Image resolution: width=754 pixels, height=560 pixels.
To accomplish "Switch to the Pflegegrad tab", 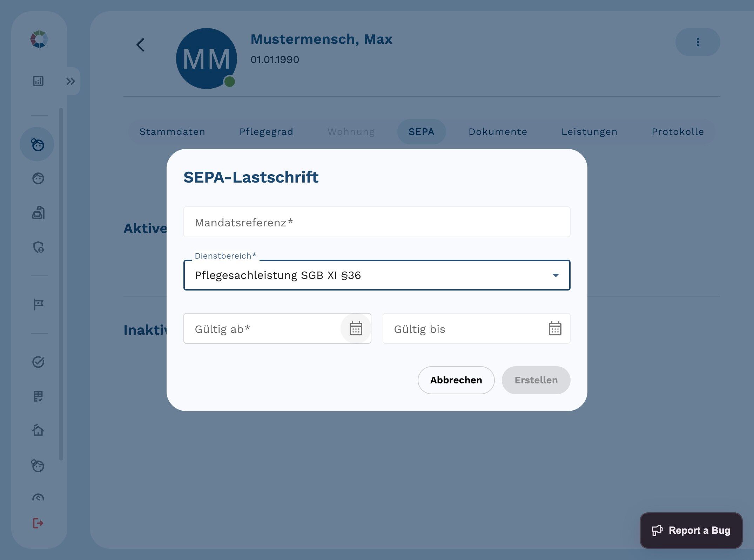I will (x=266, y=132).
